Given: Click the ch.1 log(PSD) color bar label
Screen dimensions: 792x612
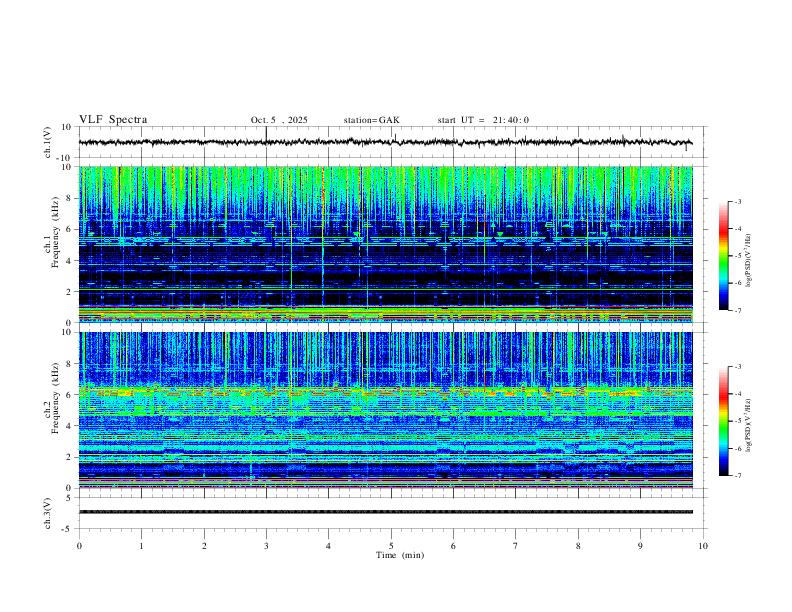Looking at the screenshot, I should (749, 261).
